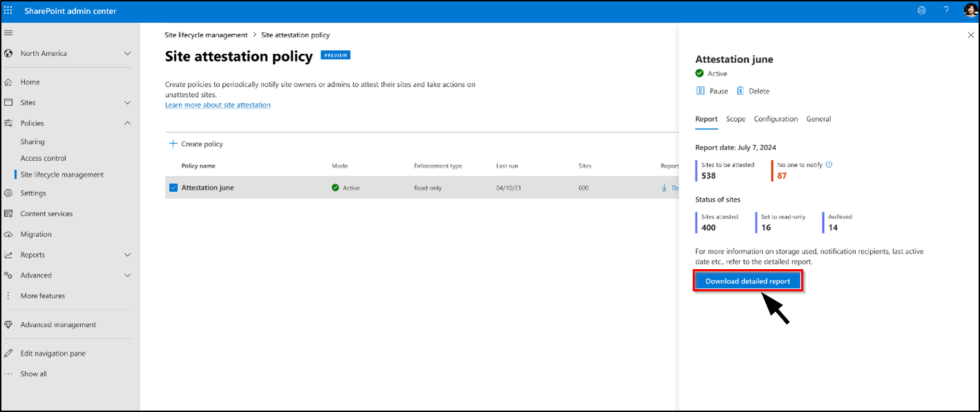Click Create policy with plus icon
This screenshot has width=980, height=412.
[196, 144]
